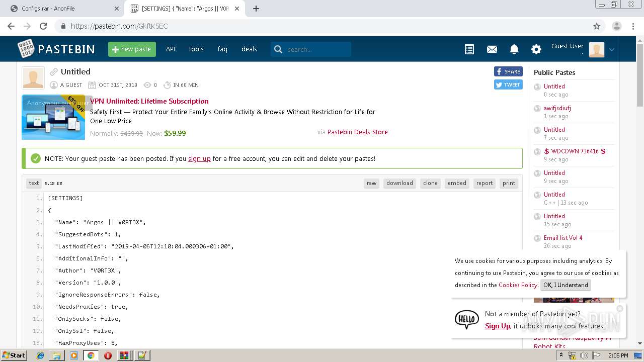
Task: Click the clock showing 2:05 PM
Action: tap(618, 355)
